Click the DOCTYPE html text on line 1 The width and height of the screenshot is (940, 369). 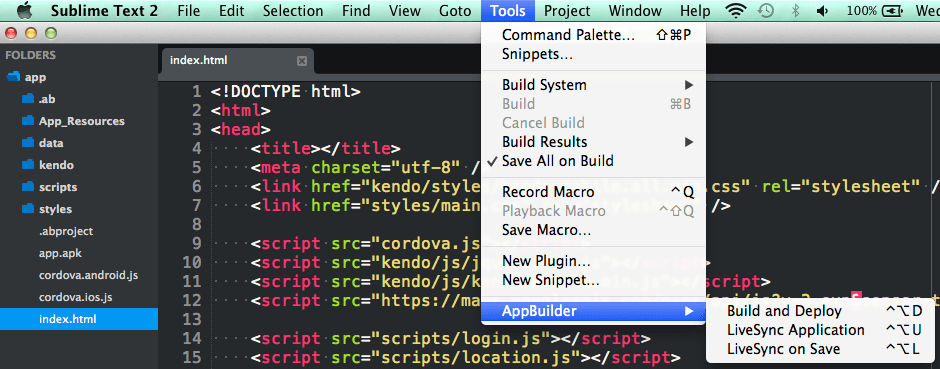point(285,92)
